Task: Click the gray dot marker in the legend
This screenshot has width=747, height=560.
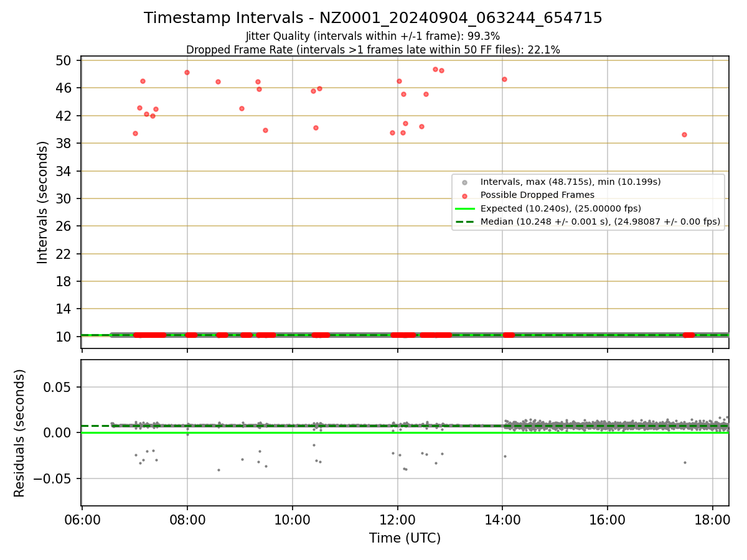Action: click(x=464, y=182)
